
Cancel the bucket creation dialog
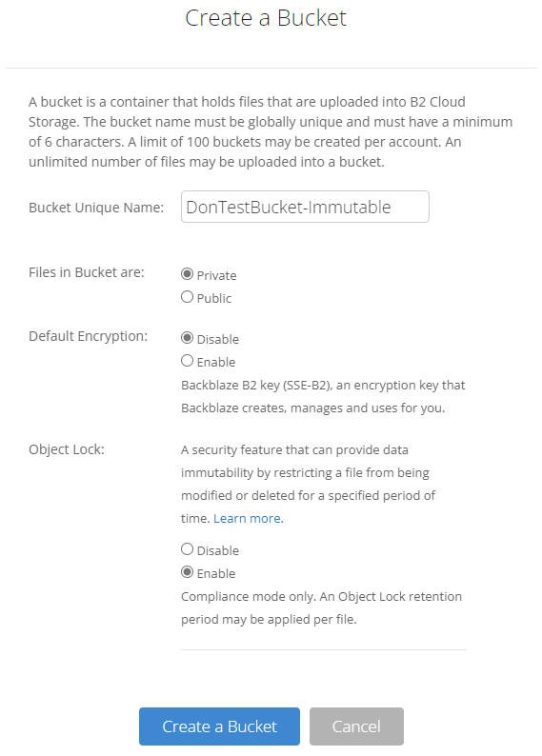coord(356,726)
